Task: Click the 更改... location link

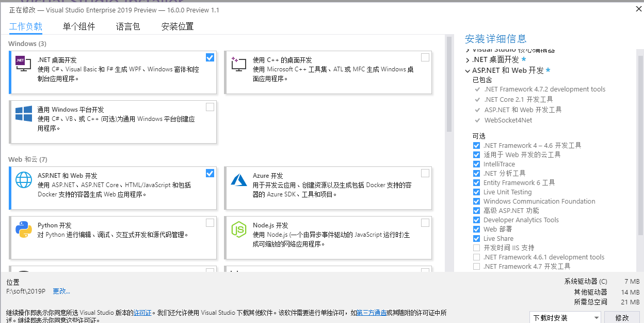Action: point(61,291)
